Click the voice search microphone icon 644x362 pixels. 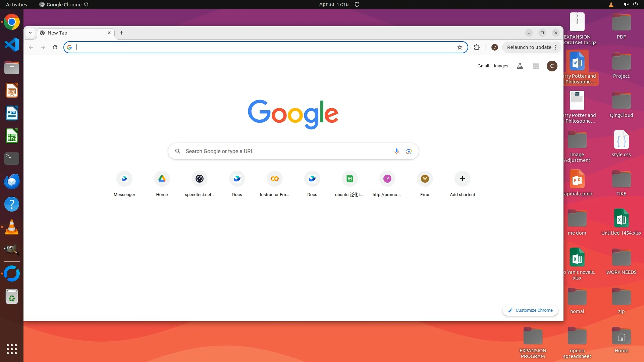(396, 151)
